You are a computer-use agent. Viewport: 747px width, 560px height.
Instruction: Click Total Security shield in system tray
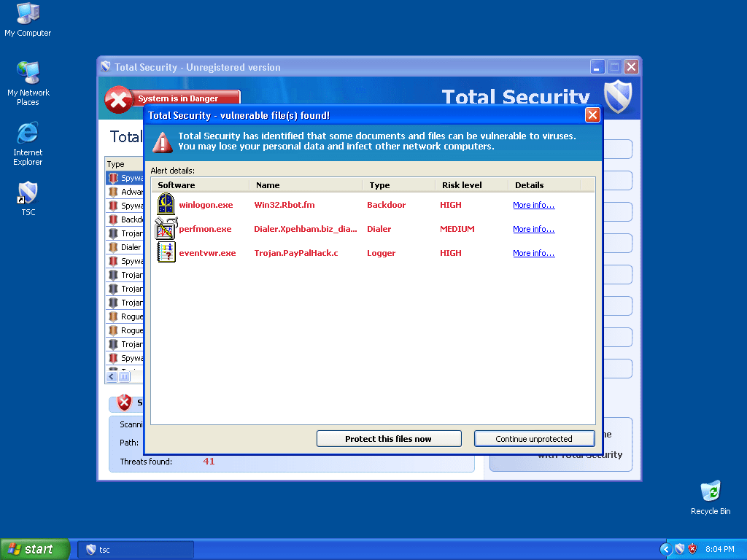click(679, 549)
